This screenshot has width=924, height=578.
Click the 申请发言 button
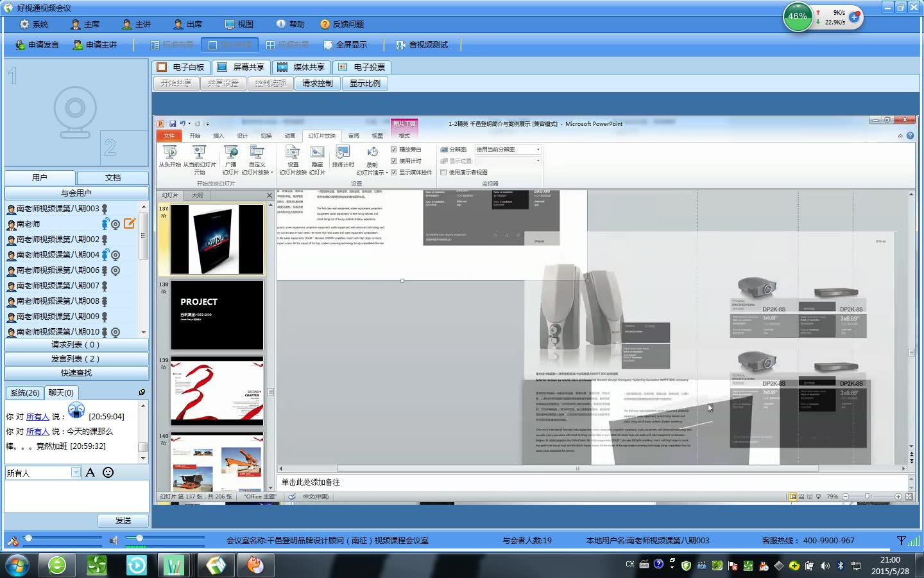click(37, 45)
